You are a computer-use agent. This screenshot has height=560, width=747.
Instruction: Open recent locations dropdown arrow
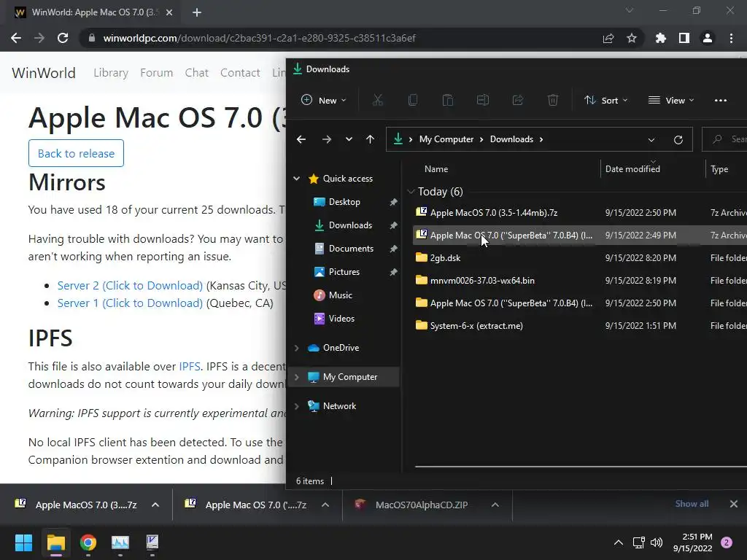pos(349,139)
